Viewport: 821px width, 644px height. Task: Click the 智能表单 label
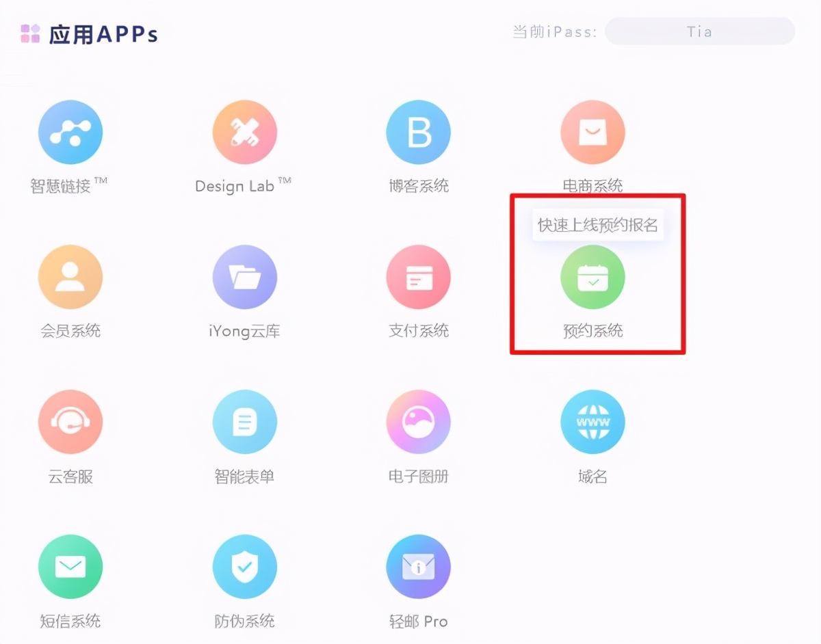[244, 477]
